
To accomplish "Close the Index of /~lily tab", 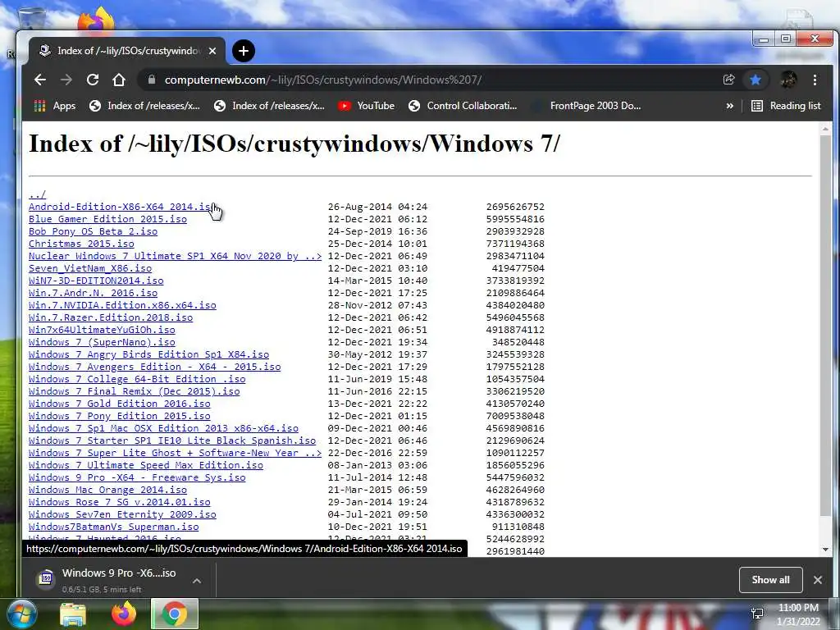I will coord(212,51).
